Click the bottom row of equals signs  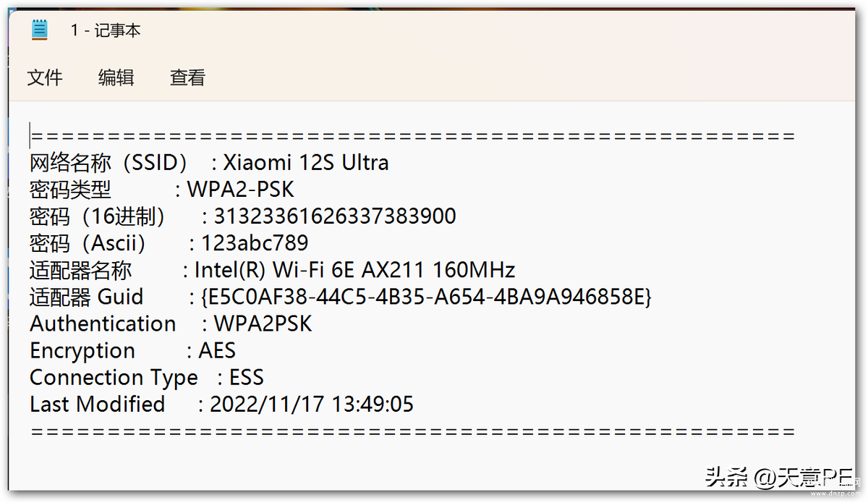(412, 431)
